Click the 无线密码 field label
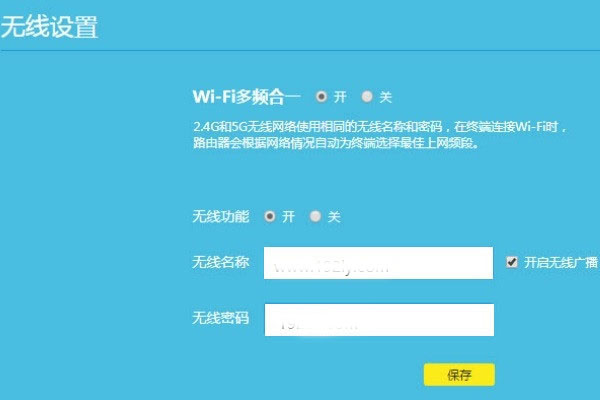This screenshot has width=600, height=400. (x=221, y=318)
